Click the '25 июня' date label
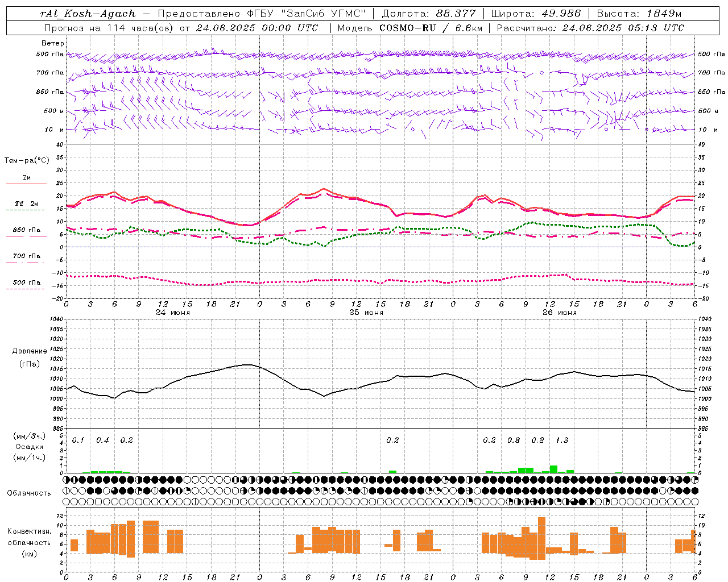The image size is (728, 582). [x=366, y=313]
